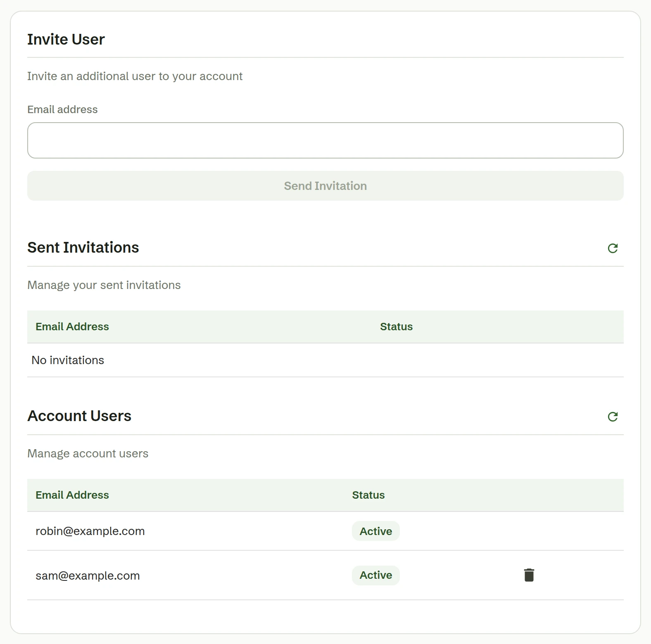The image size is (651, 644).
Task: Select sam@example.com in Account Users
Action: pos(88,575)
